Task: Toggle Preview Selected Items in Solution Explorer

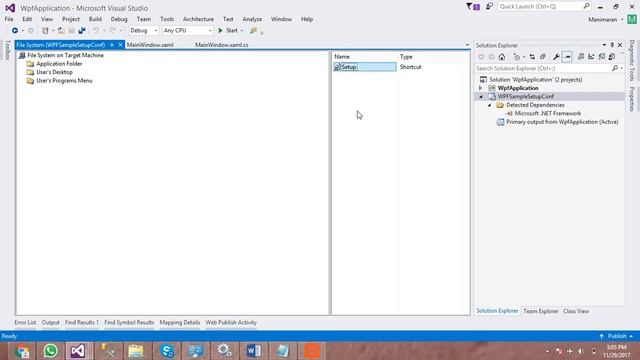Action: point(567,57)
